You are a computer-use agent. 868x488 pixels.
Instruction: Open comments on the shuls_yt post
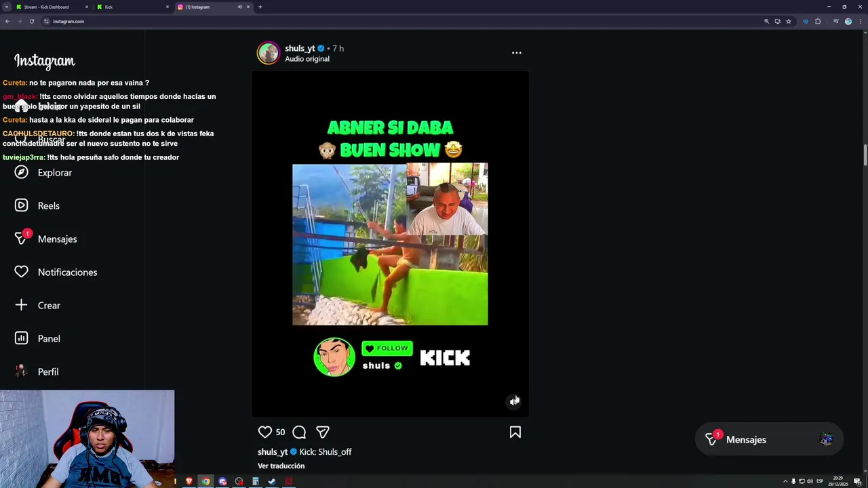pos(299,432)
